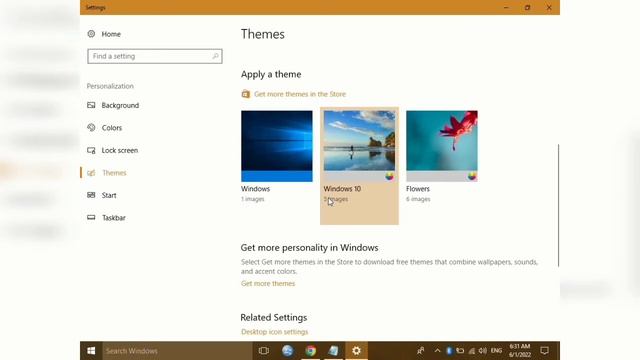Viewport: 640px width, 360px height.
Task: Click the Find a setting search box
Action: click(155, 56)
